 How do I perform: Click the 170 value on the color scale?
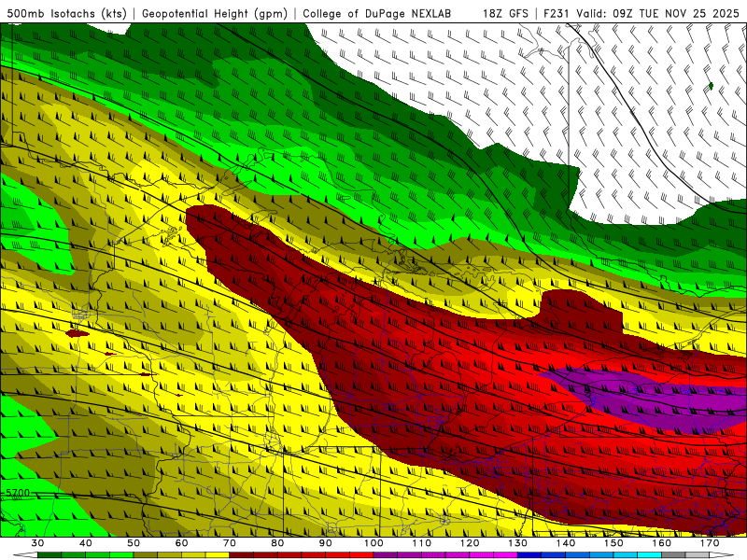[x=710, y=543]
